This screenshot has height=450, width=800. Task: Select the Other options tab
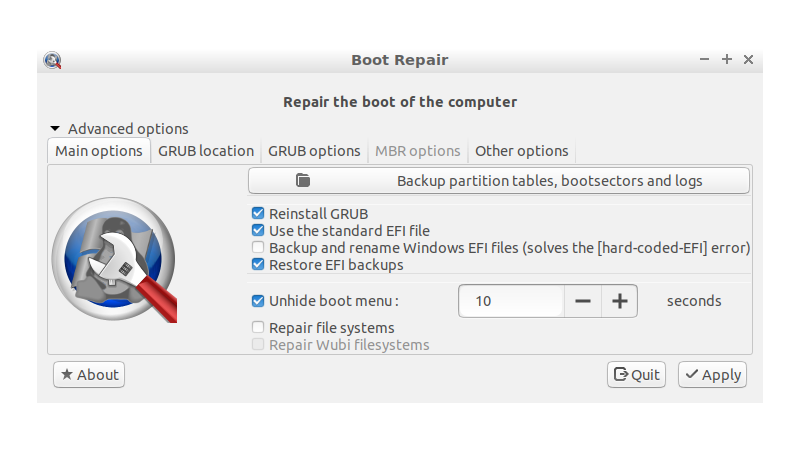(521, 151)
